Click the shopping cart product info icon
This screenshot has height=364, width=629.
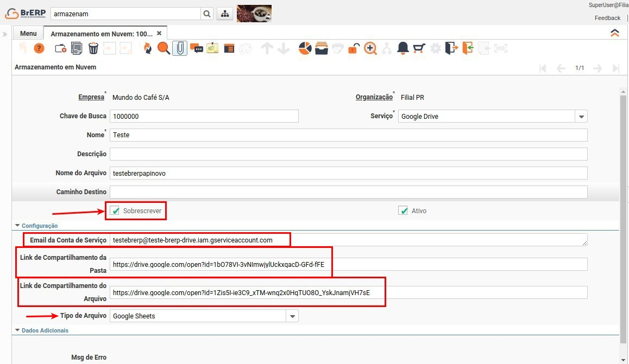coord(419,48)
